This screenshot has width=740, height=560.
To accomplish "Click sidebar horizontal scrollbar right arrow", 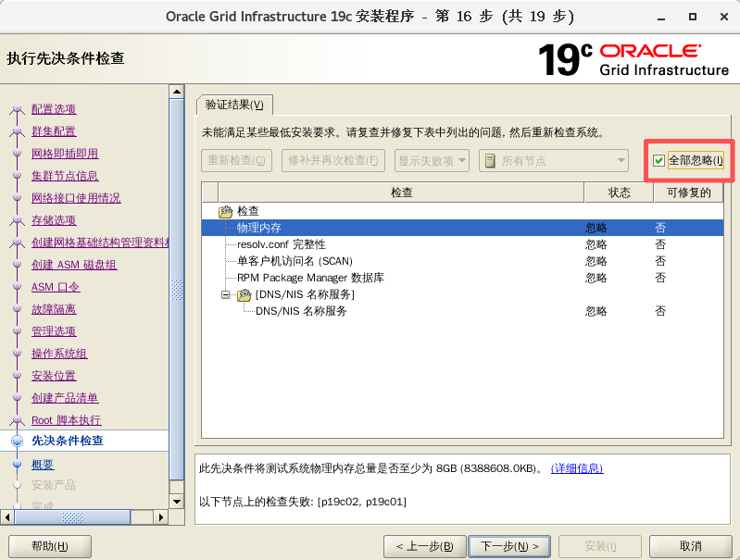I will point(161,517).
